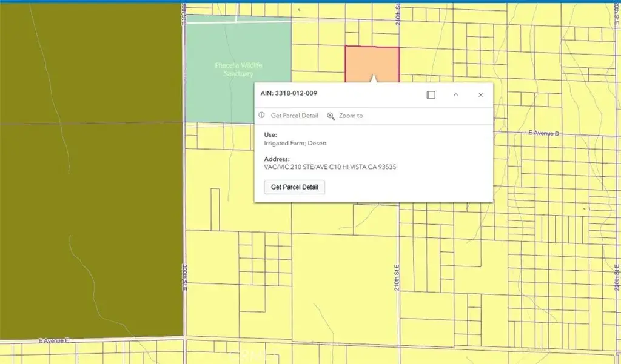Close the AIN 3318-012-009 popup
The height and width of the screenshot is (364, 621).
point(480,95)
